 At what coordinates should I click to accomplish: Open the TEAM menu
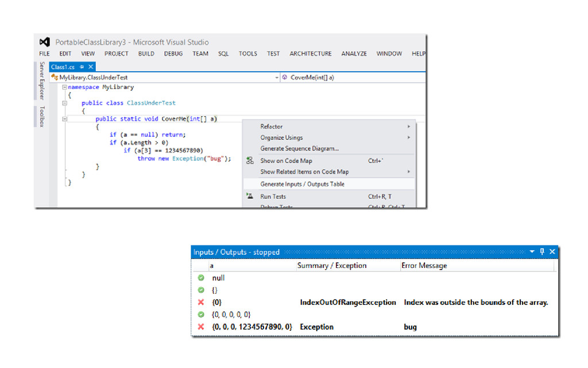pos(200,53)
